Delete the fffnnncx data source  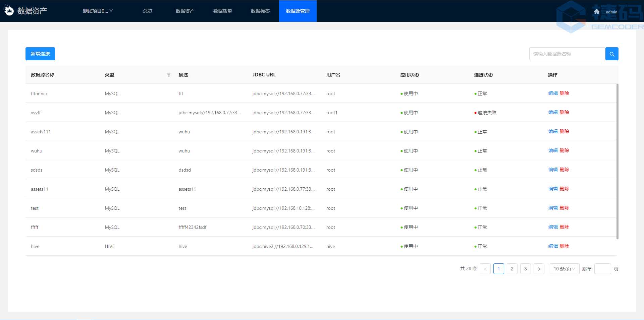click(564, 93)
